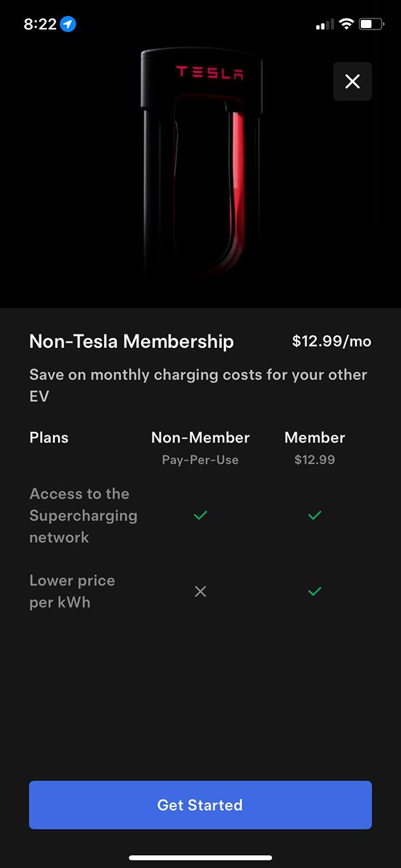Tap the location arrow icon in status bar

click(x=68, y=24)
